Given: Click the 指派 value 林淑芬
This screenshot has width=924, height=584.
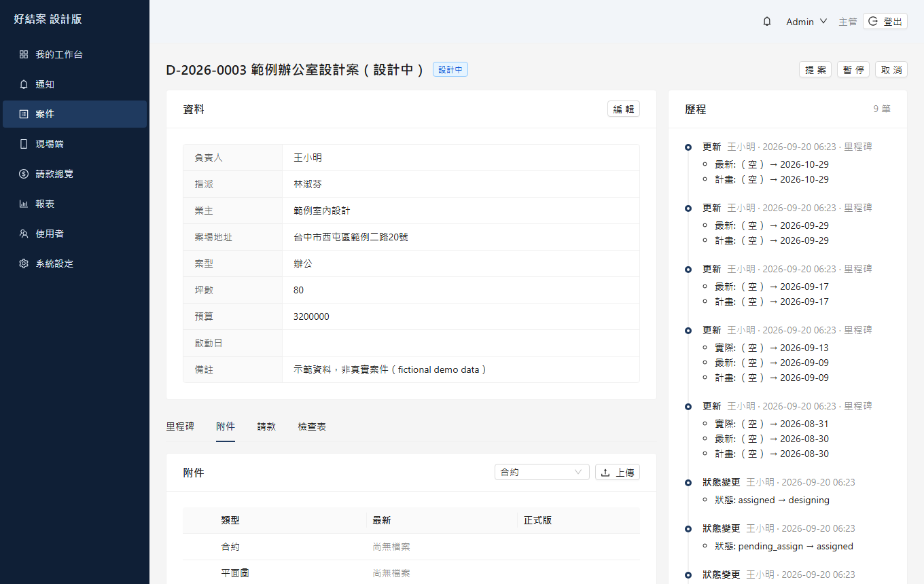Looking at the screenshot, I should pyautogui.click(x=308, y=184).
